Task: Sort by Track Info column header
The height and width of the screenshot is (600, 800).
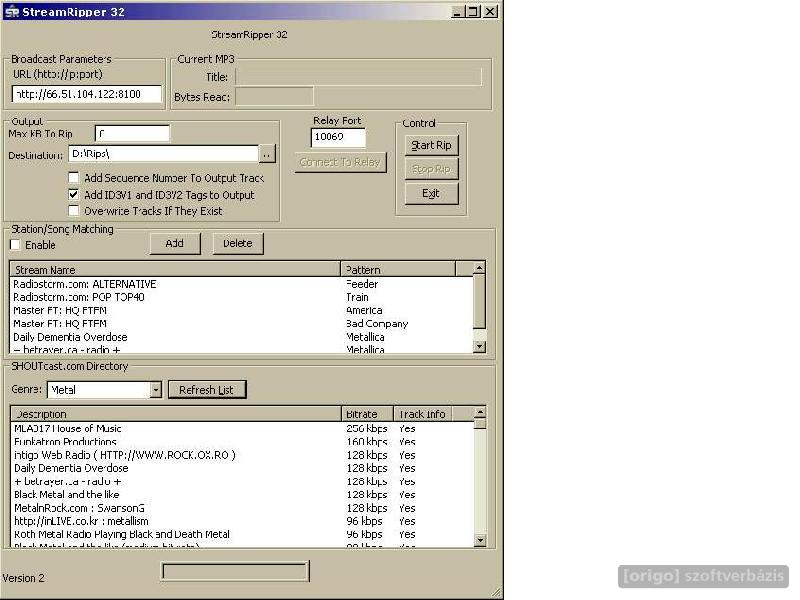Action: pos(423,414)
